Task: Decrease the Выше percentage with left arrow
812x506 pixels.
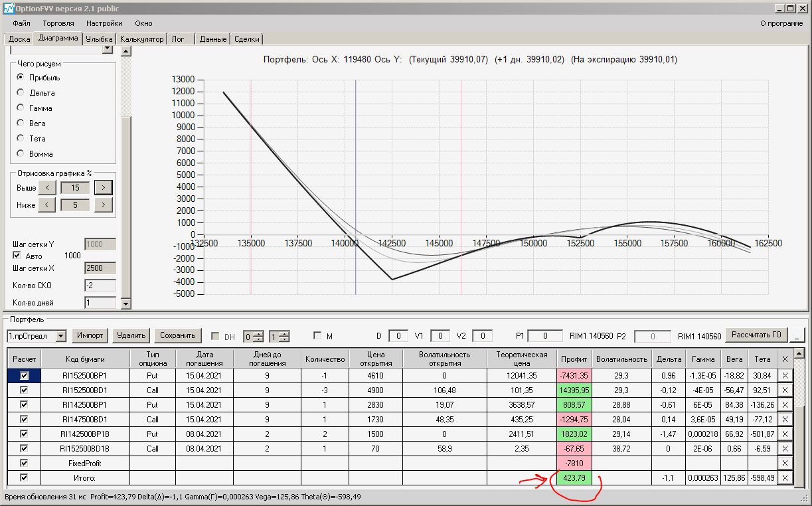Action: 46,188
